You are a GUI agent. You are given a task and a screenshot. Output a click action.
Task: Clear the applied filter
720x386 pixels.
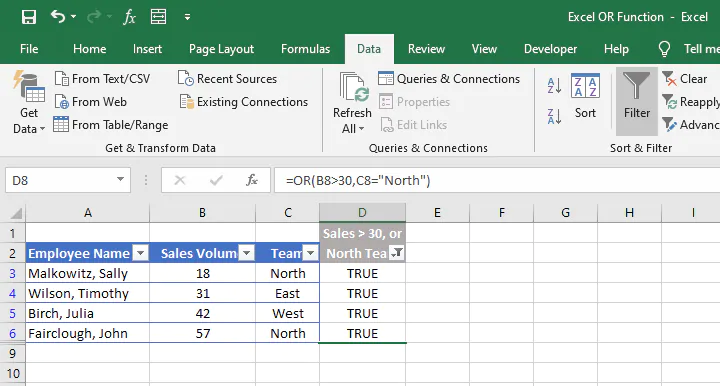tap(685, 79)
